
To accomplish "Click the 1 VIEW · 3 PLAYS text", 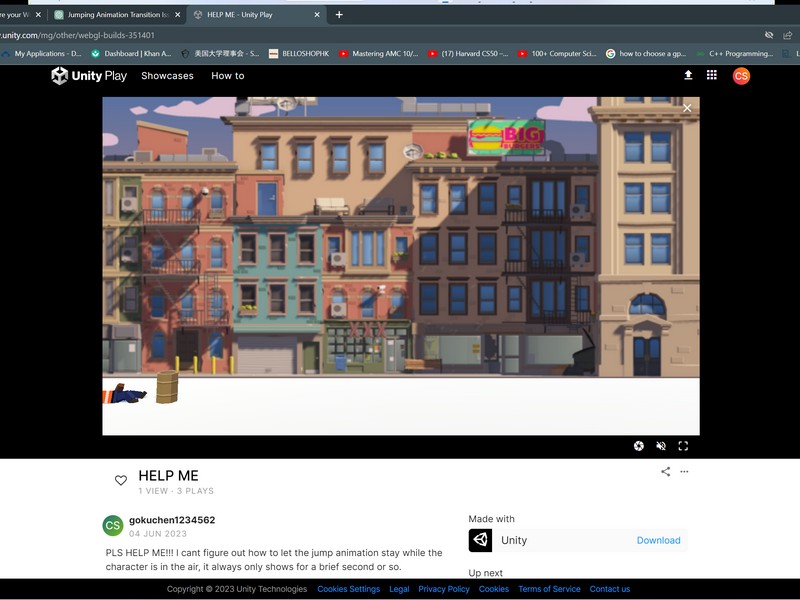I will point(176,491).
